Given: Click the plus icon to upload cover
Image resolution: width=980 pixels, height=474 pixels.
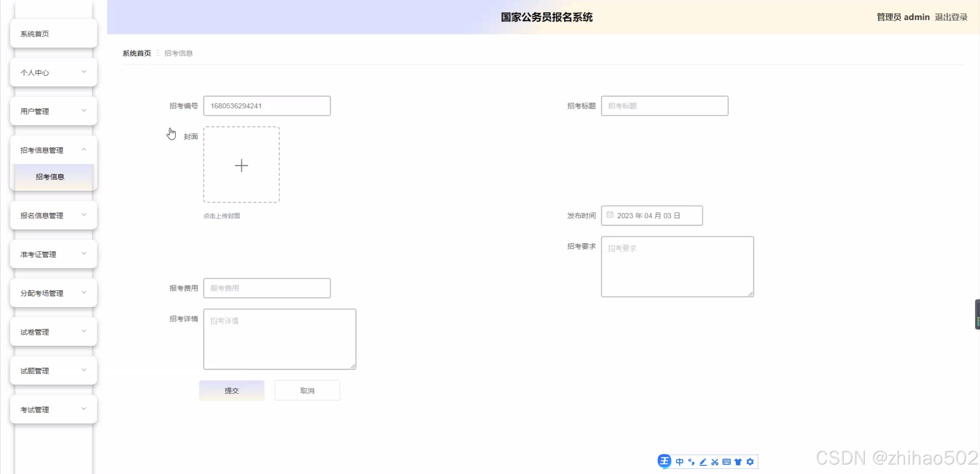Looking at the screenshot, I should tap(241, 165).
